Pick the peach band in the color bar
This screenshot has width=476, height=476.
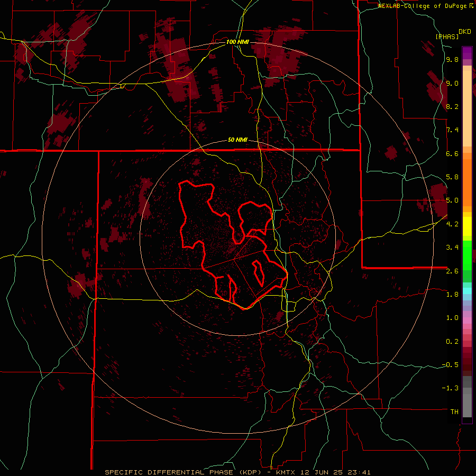point(467,109)
